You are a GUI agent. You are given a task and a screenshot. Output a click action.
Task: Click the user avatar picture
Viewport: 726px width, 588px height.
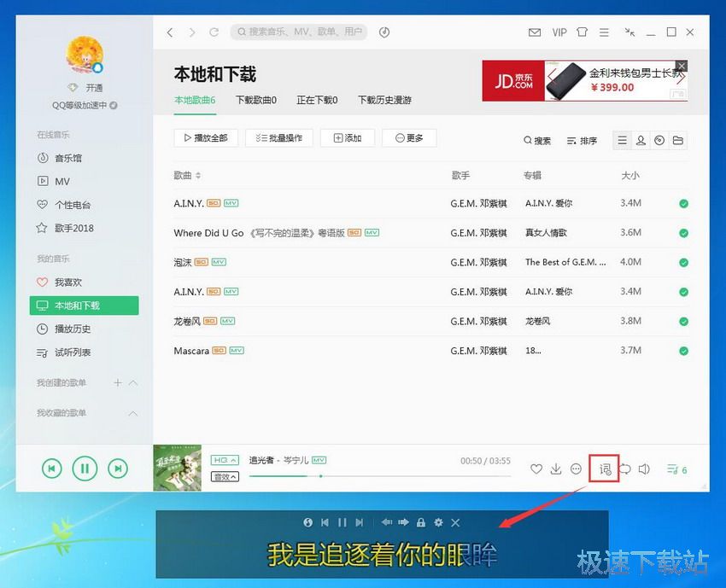(x=85, y=55)
